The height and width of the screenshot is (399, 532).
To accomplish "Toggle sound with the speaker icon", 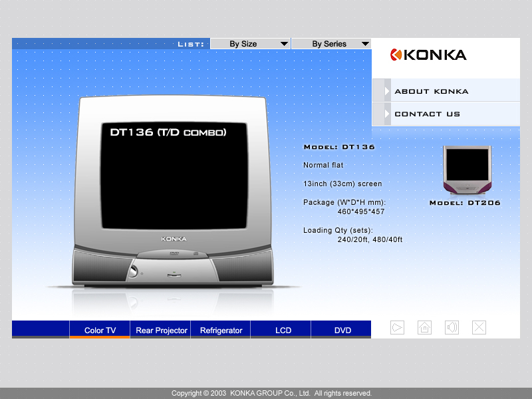I will [452, 327].
